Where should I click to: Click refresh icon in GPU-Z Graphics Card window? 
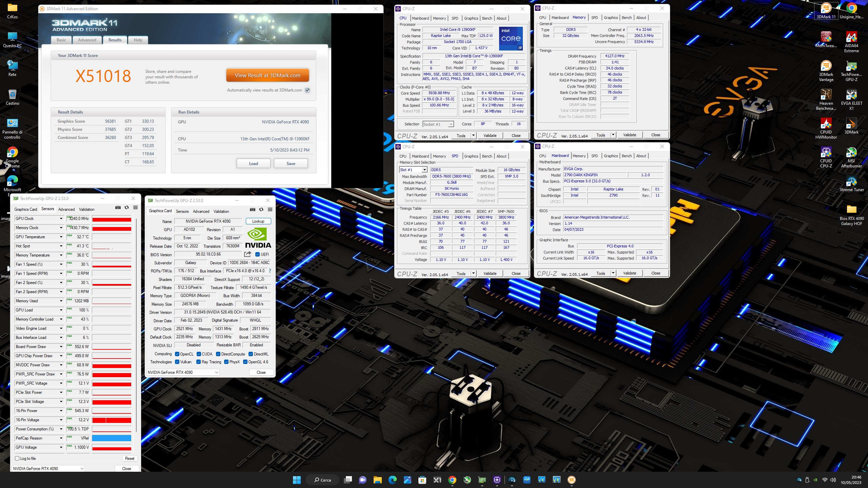coord(261,209)
